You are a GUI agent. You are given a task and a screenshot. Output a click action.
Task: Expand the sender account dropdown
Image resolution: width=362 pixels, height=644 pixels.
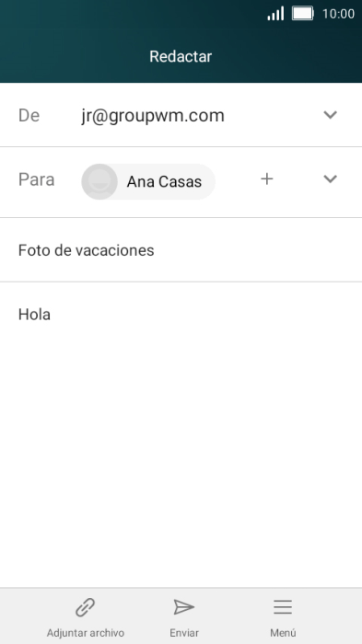(x=331, y=115)
